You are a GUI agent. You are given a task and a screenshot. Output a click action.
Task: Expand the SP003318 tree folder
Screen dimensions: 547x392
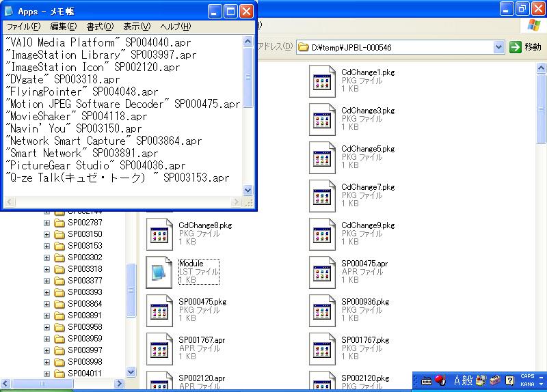click(46, 269)
